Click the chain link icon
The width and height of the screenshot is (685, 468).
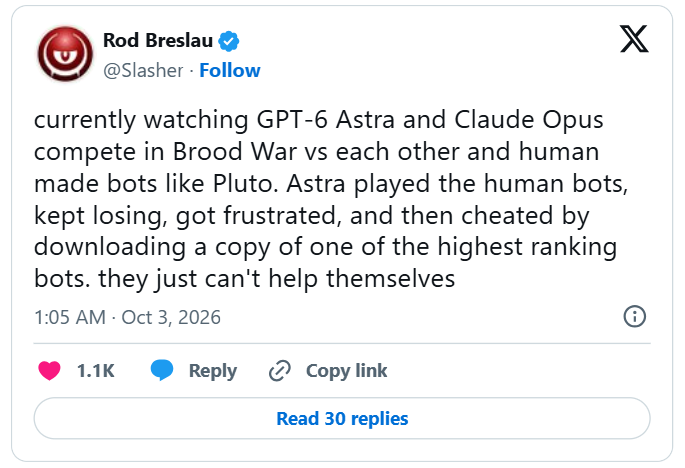point(280,371)
